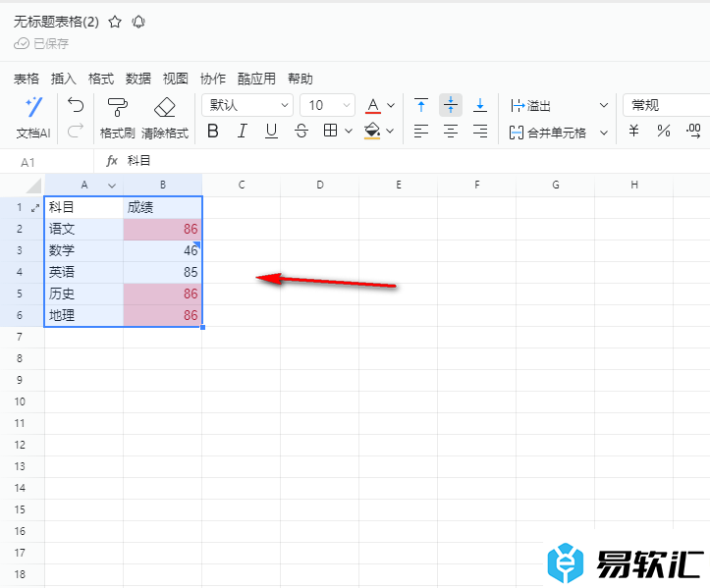Align text to top
Image resolution: width=710 pixels, height=588 pixels.
point(421,105)
